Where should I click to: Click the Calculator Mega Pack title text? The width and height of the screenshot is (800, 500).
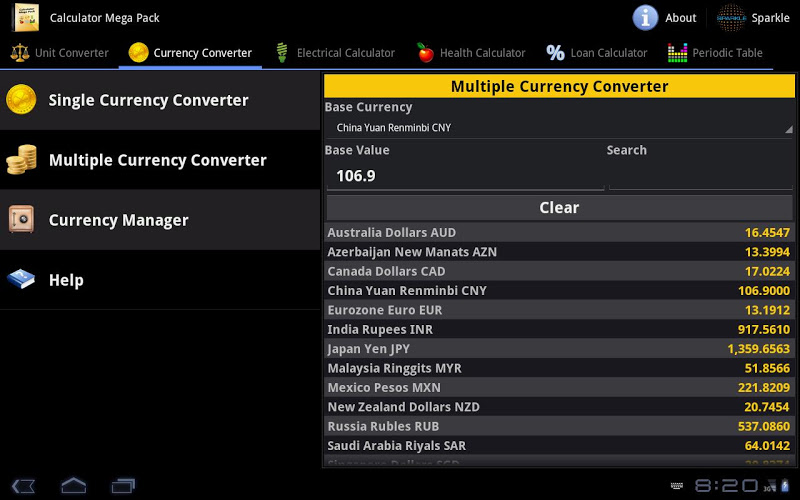pyautogui.click(x=105, y=18)
